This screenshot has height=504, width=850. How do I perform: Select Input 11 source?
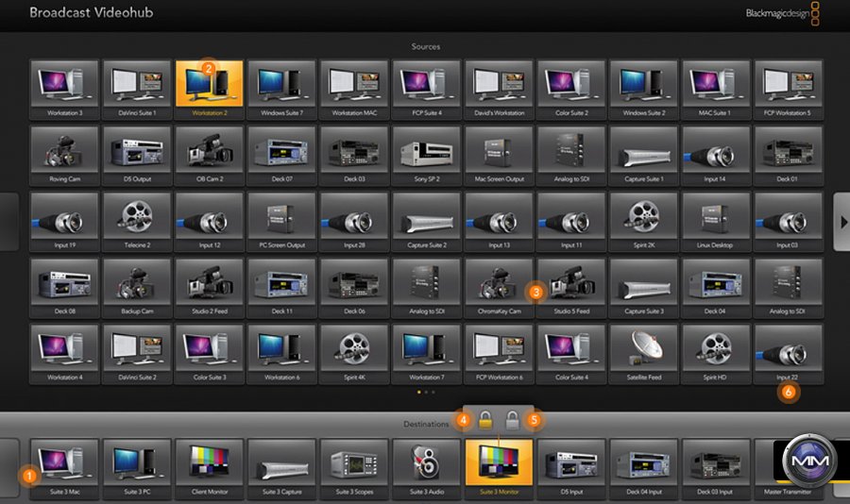click(571, 222)
